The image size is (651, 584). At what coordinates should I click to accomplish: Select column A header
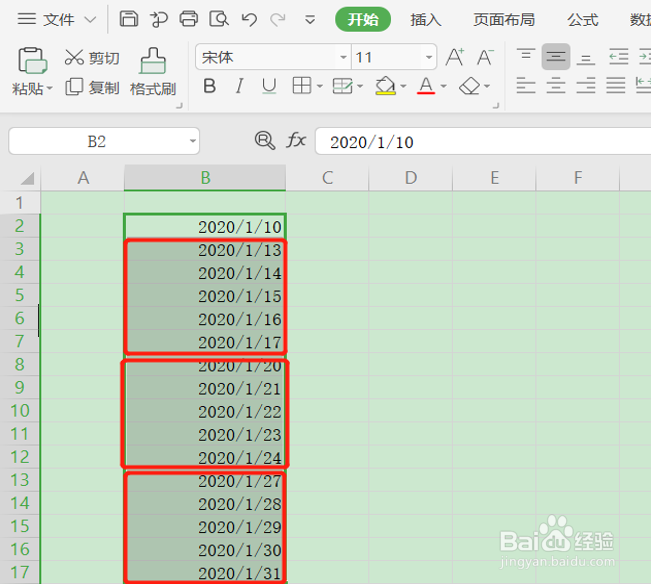pos(83,178)
